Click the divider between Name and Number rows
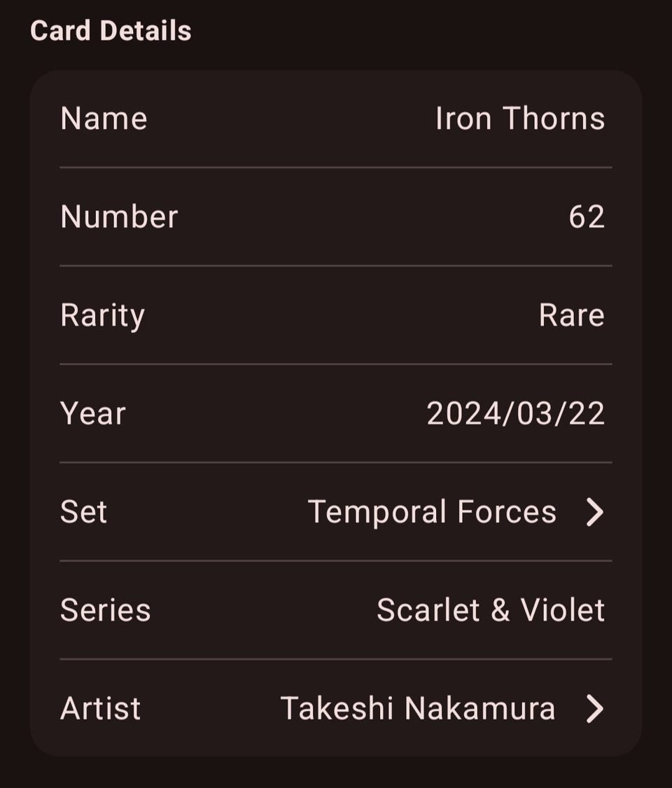This screenshot has width=672, height=788. click(x=336, y=167)
